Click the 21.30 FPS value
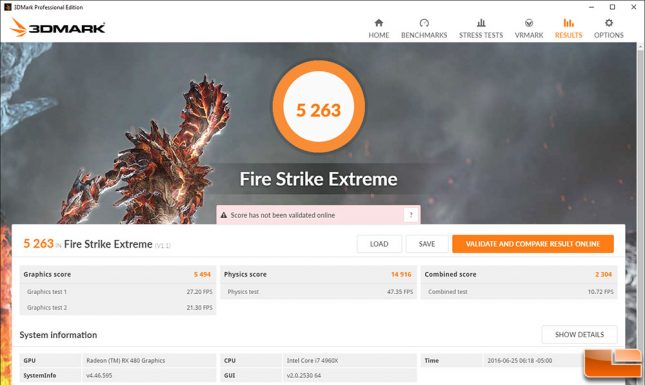 (200, 307)
